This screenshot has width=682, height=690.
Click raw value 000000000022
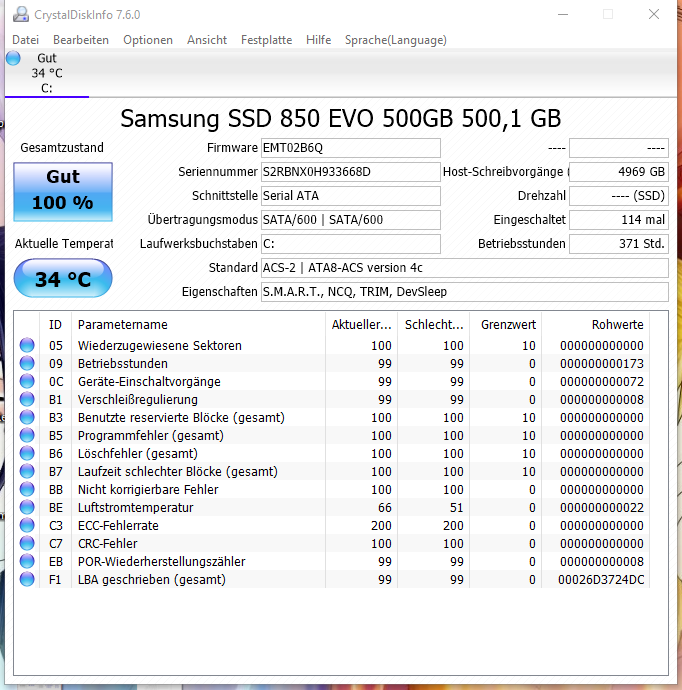coord(601,508)
